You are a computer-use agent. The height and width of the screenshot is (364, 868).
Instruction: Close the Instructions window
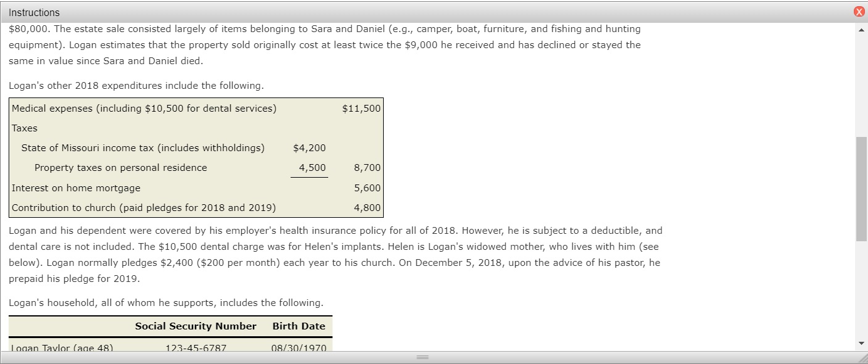860,11
